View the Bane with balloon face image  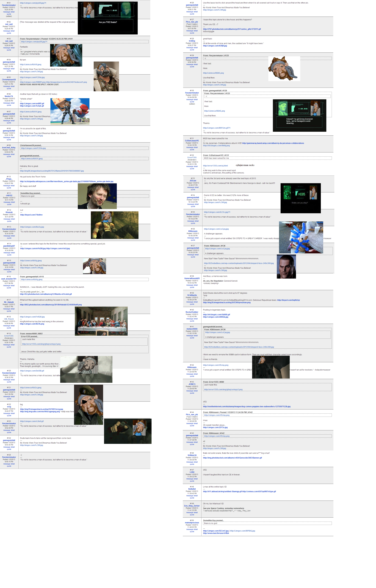106,76
